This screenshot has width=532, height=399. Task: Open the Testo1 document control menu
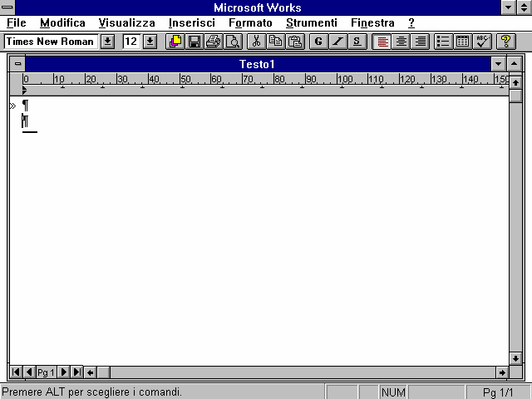coord(17,64)
